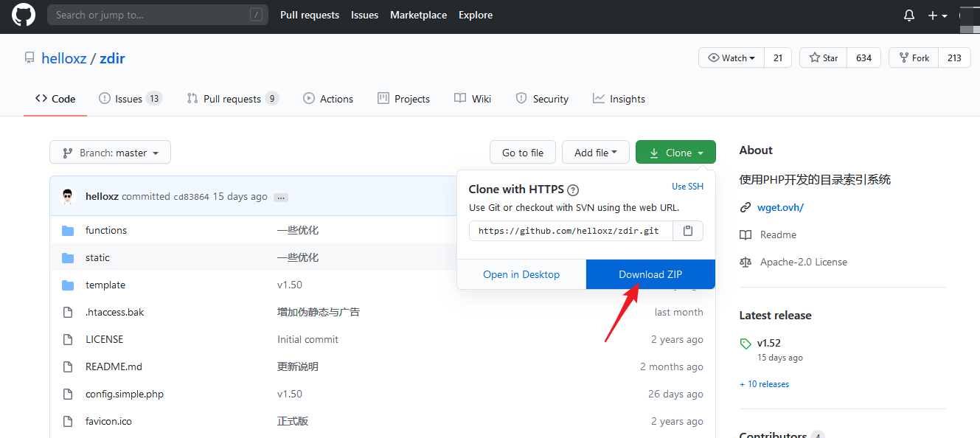Image resolution: width=980 pixels, height=438 pixels.
Task: Open the Watch dropdown
Action: pos(731,57)
